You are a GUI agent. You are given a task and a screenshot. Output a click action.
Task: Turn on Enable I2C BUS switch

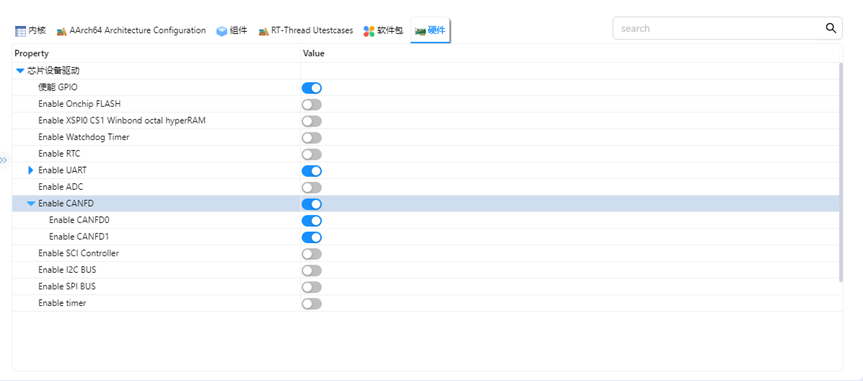pyautogui.click(x=312, y=270)
